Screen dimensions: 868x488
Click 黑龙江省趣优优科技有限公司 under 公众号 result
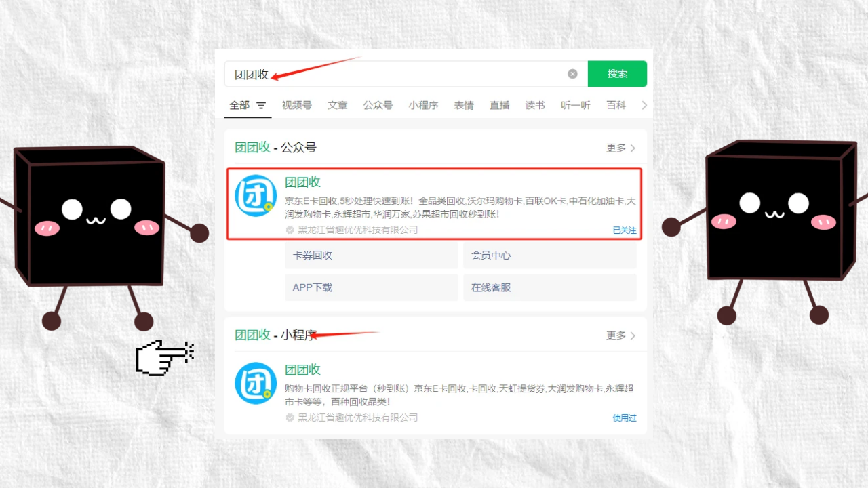(x=358, y=230)
